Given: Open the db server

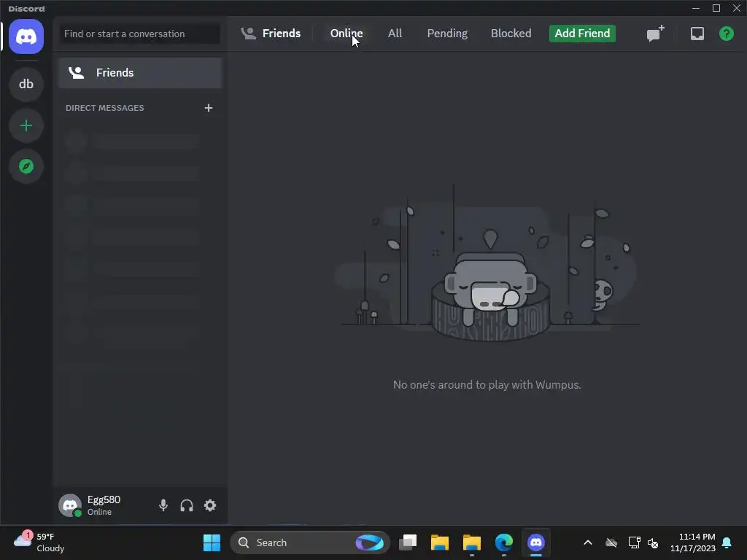Looking at the screenshot, I should pos(26,85).
